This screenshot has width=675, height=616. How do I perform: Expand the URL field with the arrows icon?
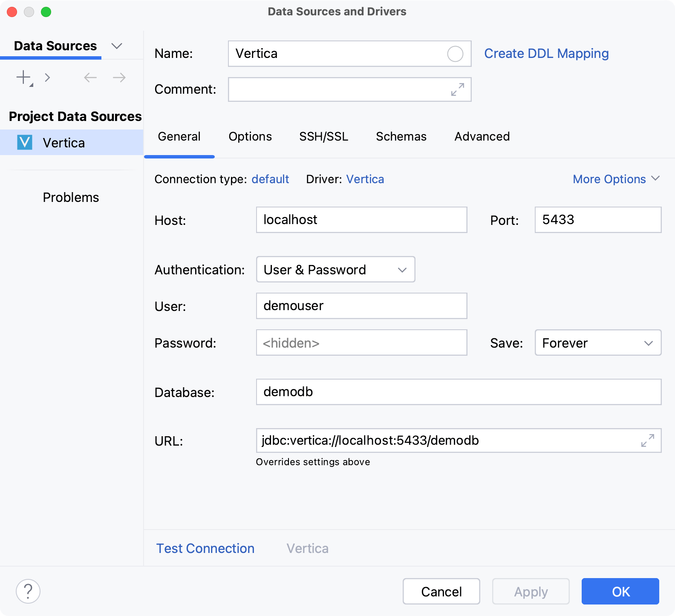coord(647,440)
